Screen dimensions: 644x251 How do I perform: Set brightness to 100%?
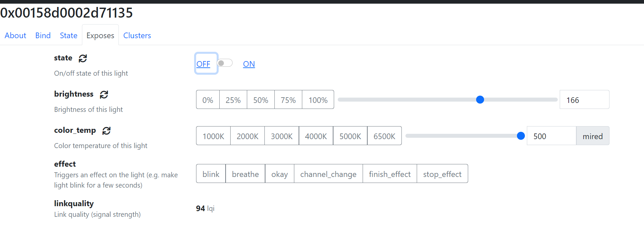[x=318, y=100]
